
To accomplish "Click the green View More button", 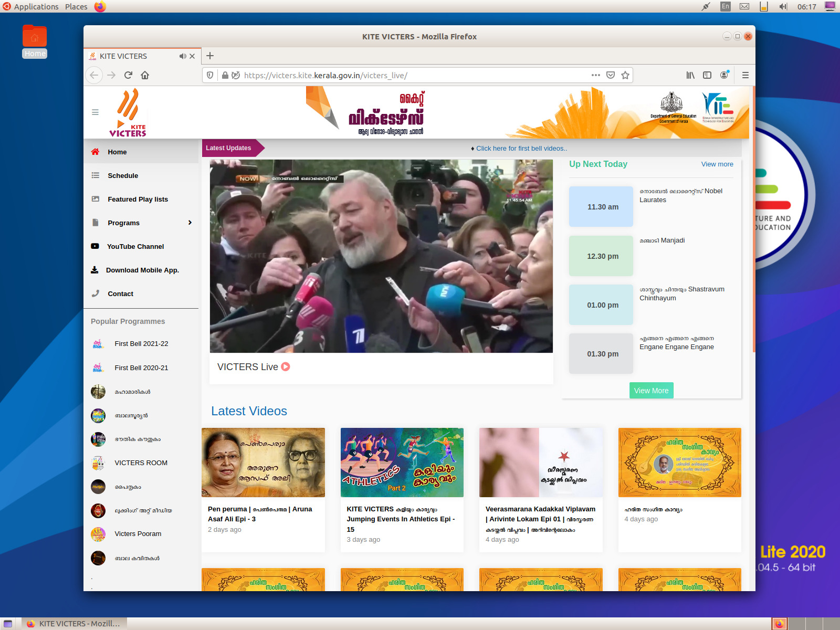I will coord(651,391).
